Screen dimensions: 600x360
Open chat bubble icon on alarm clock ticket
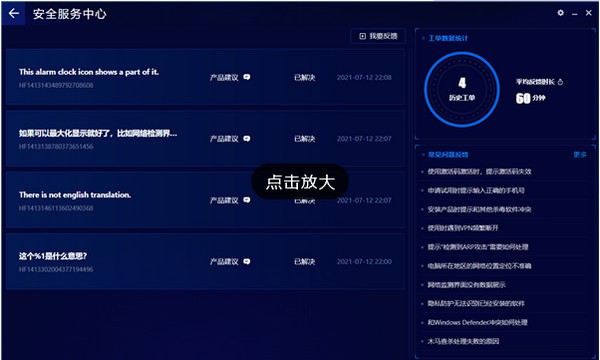click(247, 77)
